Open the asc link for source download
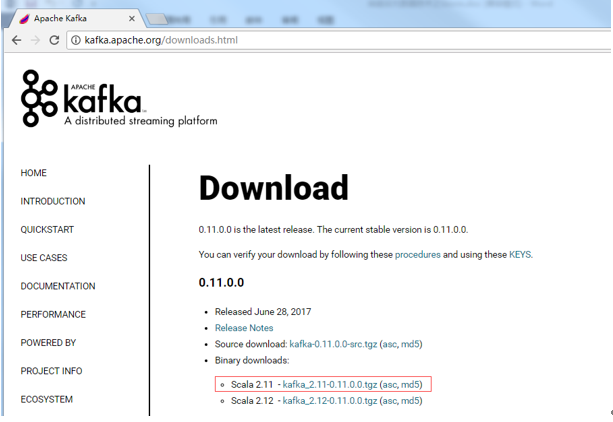This screenshot has width=613, height=422. [x=389, y=344]
